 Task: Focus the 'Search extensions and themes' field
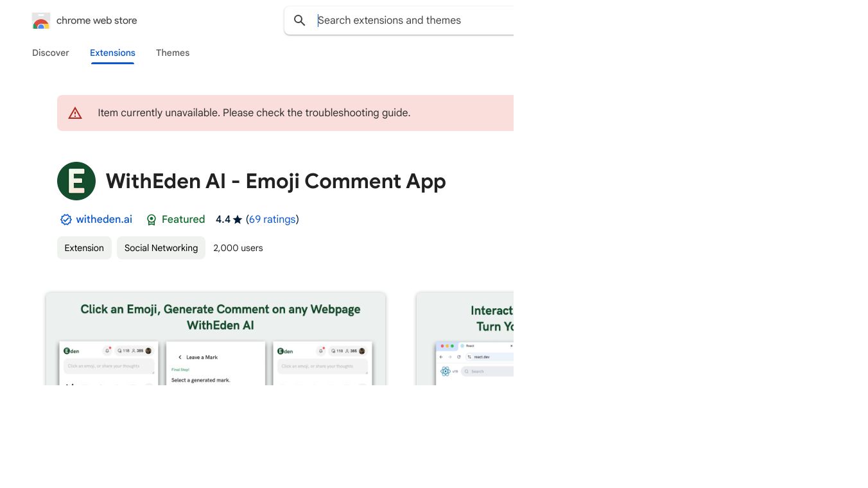point(411,21)
